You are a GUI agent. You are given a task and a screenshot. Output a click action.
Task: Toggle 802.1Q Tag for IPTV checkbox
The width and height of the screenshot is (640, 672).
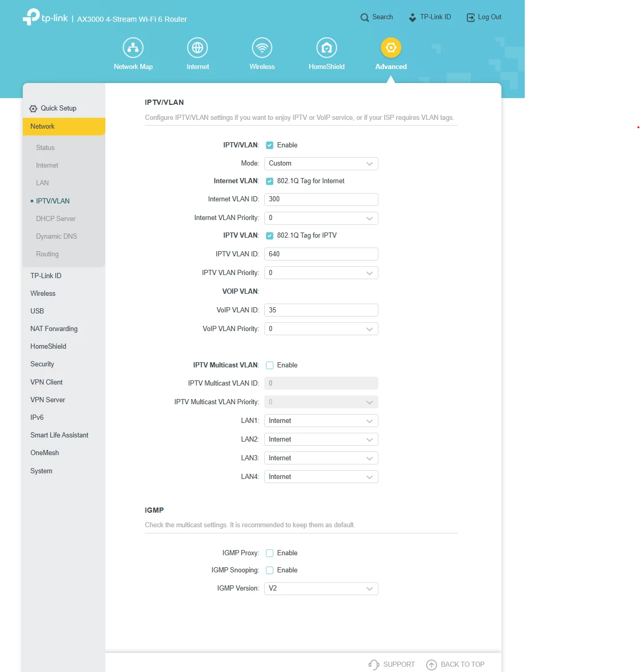pyautogui.click(x=270, y=236)
